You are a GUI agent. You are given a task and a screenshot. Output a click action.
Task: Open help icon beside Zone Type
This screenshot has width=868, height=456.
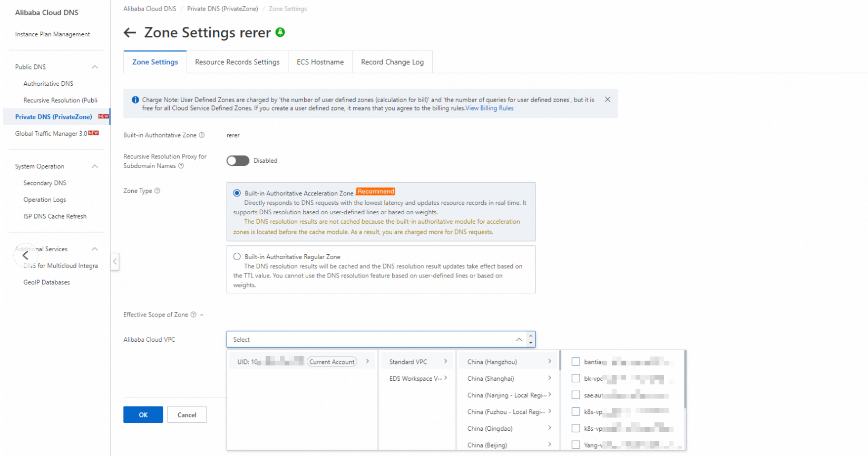[x=158, y=191]
